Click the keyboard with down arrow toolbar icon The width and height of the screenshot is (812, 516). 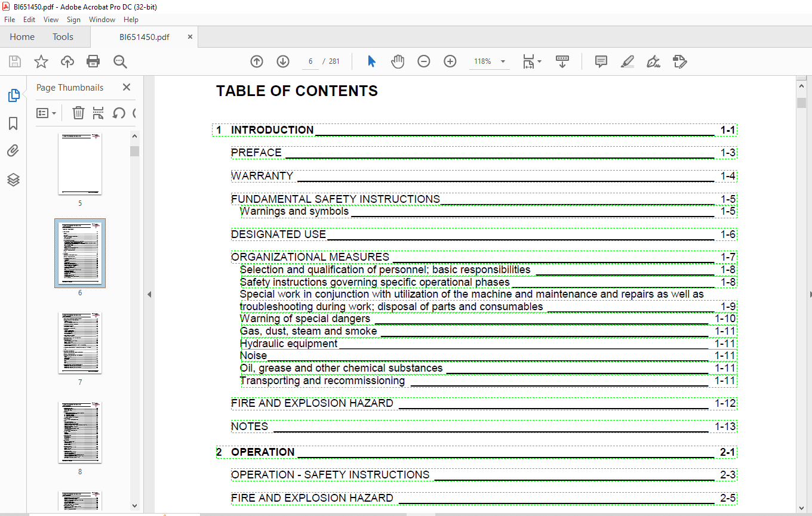coord(562,61)
